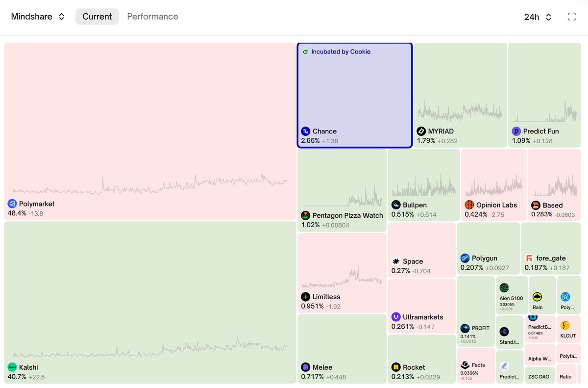Click the Based logo icon
Screen dimensions: 588x388
point(536,205)
